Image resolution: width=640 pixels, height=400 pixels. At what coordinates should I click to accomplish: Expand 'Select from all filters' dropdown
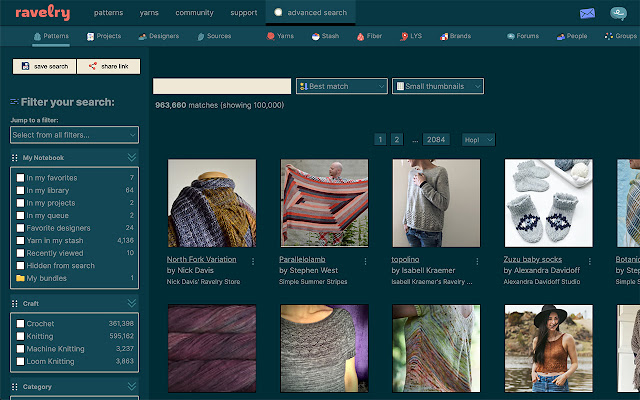(75, 135)
